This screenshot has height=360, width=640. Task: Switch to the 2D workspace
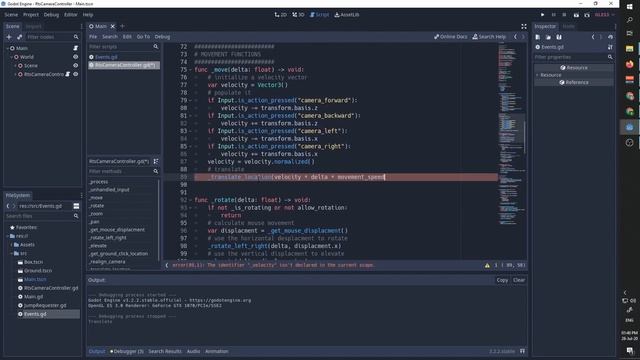click(280, 15)
